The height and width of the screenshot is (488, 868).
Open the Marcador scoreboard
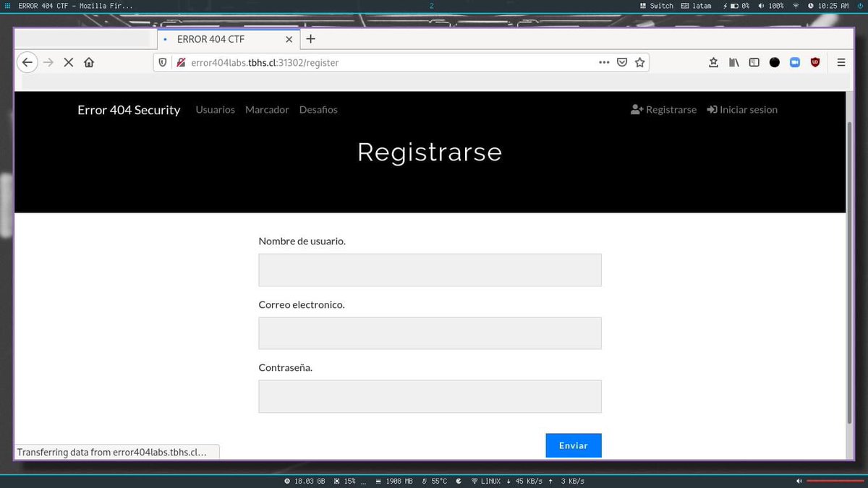click(x=267, y=110)
